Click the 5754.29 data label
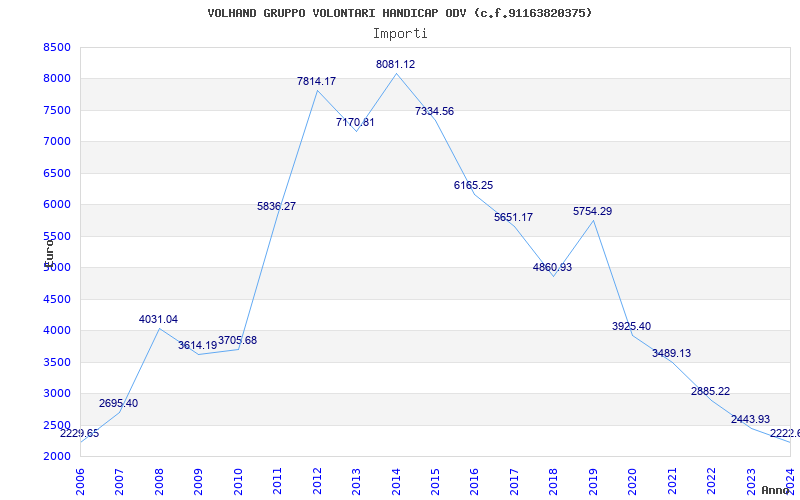 [x=592, y=211]
